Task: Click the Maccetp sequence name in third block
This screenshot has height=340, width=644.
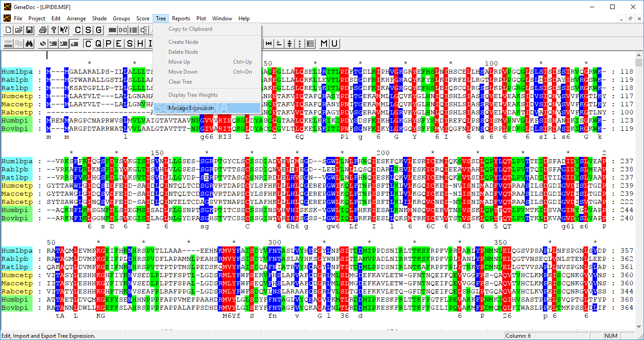Action: (x=17, y=283)
